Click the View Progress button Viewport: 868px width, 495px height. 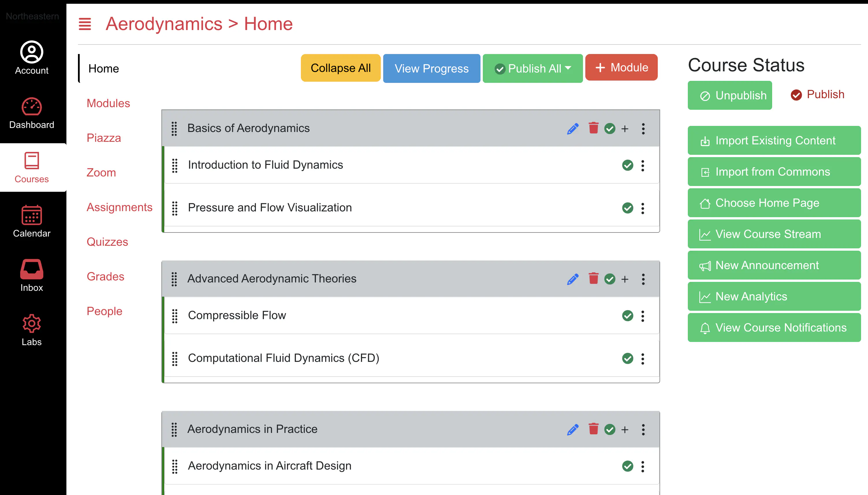click(431, 68)
